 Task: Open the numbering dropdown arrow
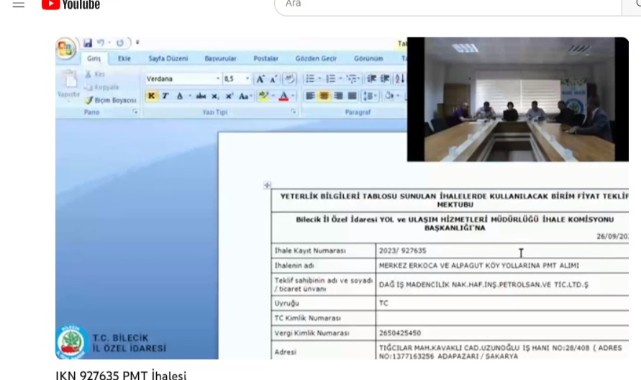(341, 78)
